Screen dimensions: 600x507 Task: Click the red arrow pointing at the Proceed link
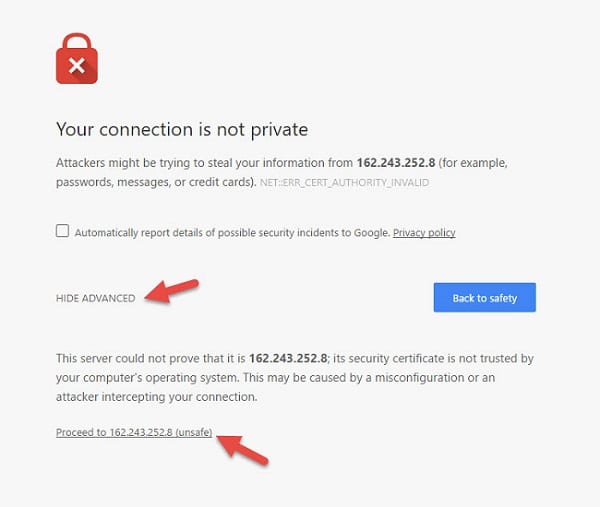(x=242, y=450)
